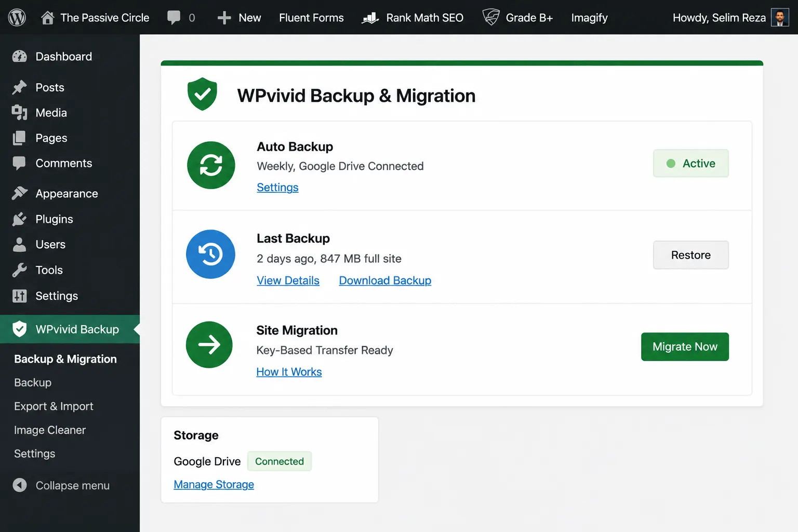Open Imagify in the admin bar
This screenshot has width=798, height=532.
pyautogui.click(x=589, y=18)
